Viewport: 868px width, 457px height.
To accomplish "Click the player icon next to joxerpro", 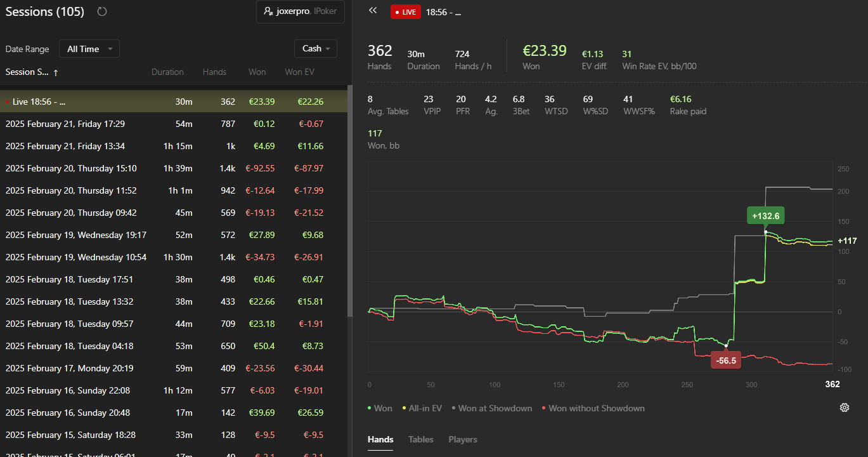I will coord(268,11).
